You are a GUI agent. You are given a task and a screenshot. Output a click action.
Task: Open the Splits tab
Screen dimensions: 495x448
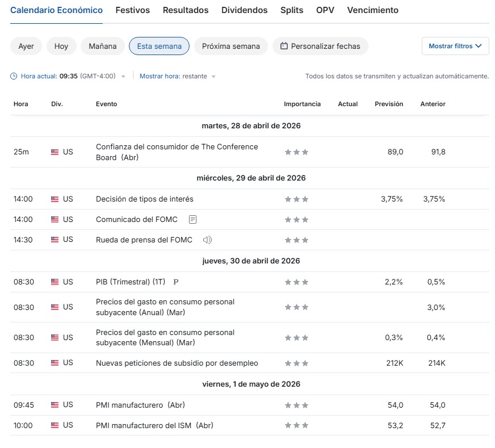coord(292,10)
